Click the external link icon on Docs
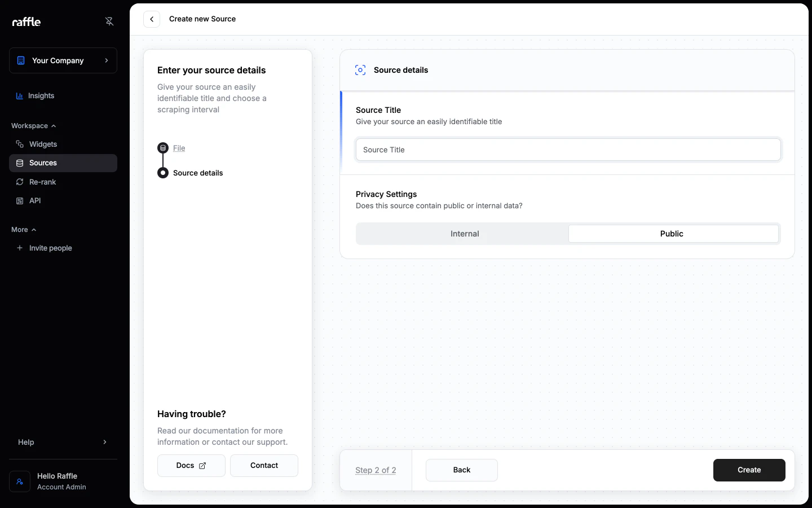The width and height of the screenshot is (812, 508). pos(202,466)
